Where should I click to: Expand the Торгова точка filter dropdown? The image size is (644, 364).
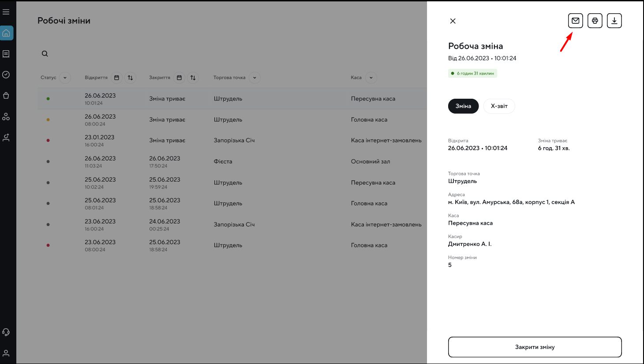[x=255, y=78]
